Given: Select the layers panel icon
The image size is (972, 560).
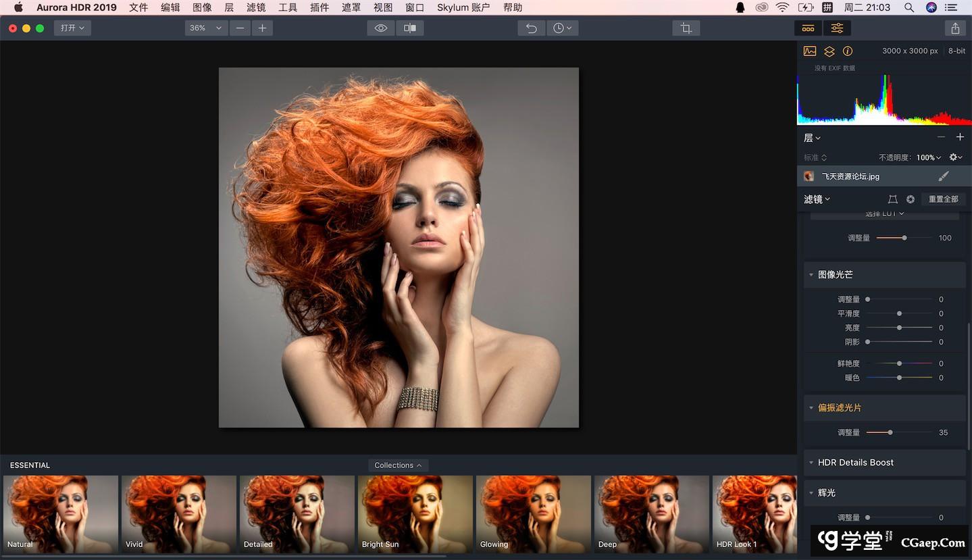Looking at the screenshot, I should pos(829,51).
